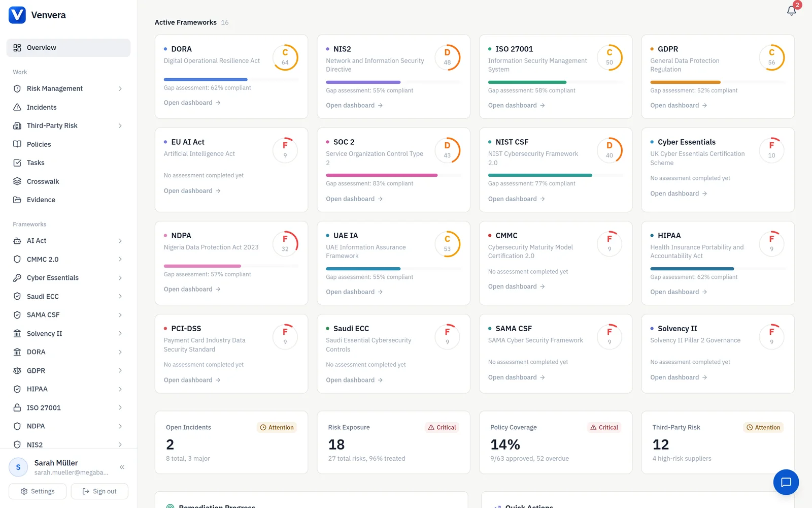The height and width of the screenshot is (508, 812).
Task: Click the SAMA CSF card title
Action: [x=514, y=329]
